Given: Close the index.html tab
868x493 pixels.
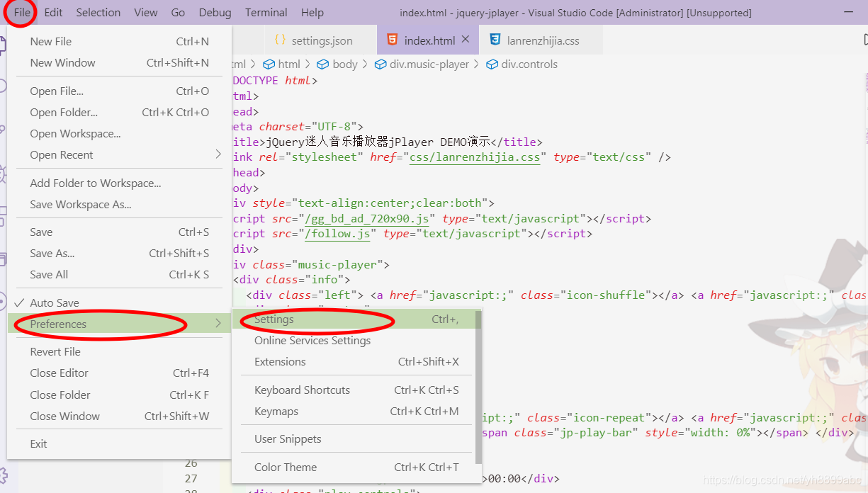Looking at the screenshot, I should [466, 40].
